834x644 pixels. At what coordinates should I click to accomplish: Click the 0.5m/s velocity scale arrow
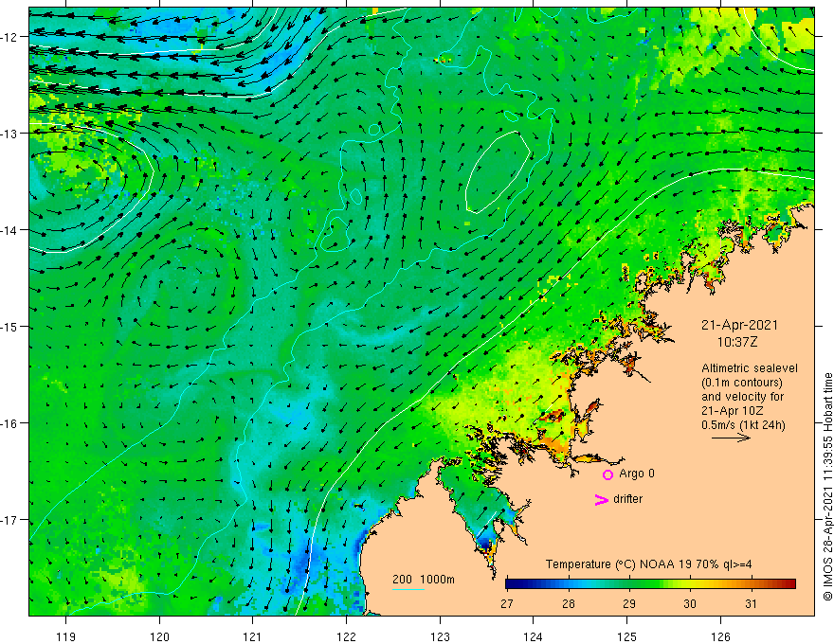[731, 438]
